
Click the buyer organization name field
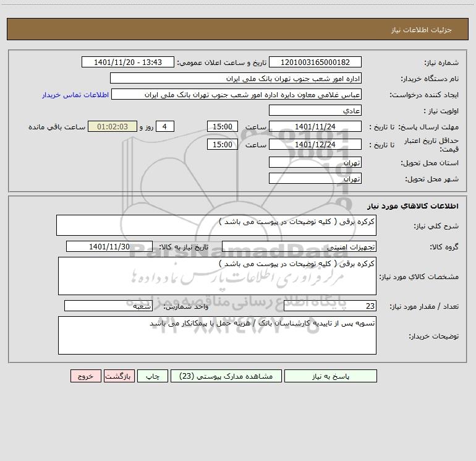[x=236, y=78]
